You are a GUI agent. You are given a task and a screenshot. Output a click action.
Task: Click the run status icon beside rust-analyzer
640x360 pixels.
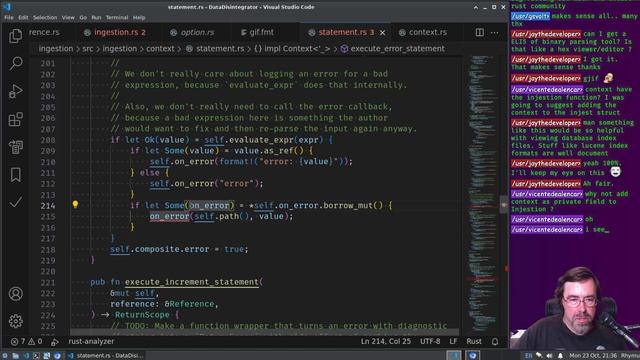pos(55,342)
